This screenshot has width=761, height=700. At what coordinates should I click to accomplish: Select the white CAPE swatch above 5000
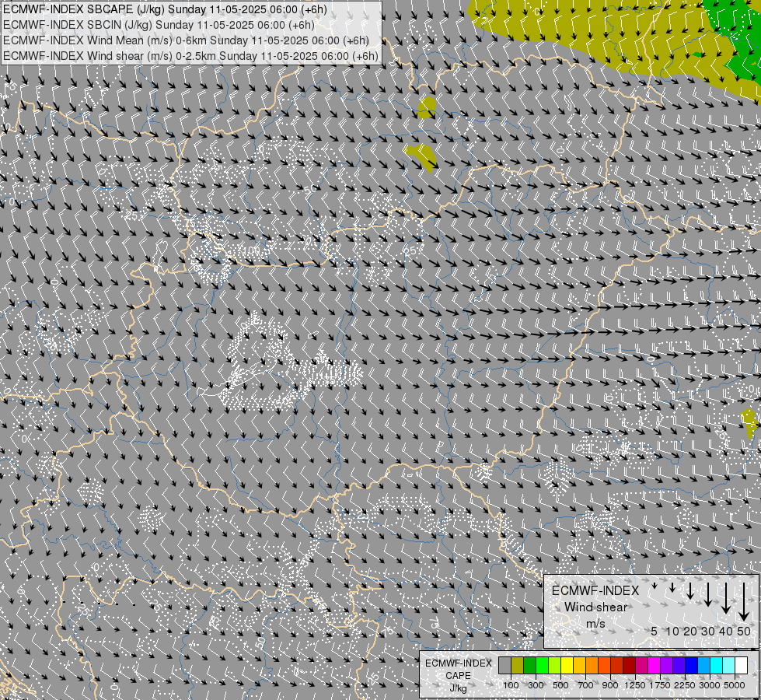(741, 665)
